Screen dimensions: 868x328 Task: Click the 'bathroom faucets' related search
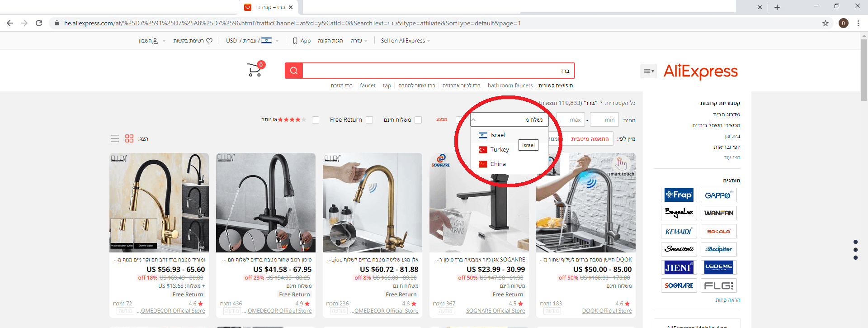(x=510, y=86)
